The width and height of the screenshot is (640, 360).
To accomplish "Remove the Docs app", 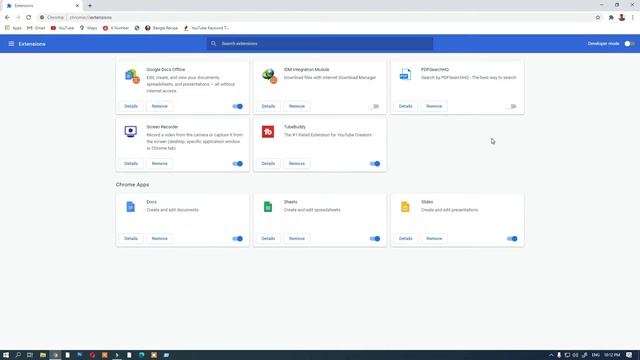I will click(x=160, y=239).
